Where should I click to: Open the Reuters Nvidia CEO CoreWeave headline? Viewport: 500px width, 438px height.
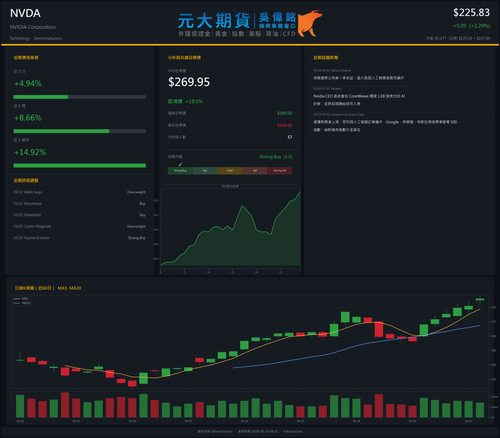tap(359, 100)
